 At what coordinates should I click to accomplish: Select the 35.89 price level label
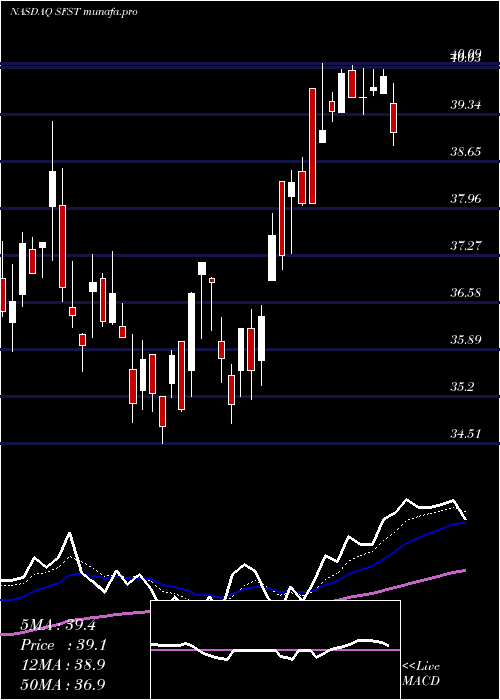(466, 340)
